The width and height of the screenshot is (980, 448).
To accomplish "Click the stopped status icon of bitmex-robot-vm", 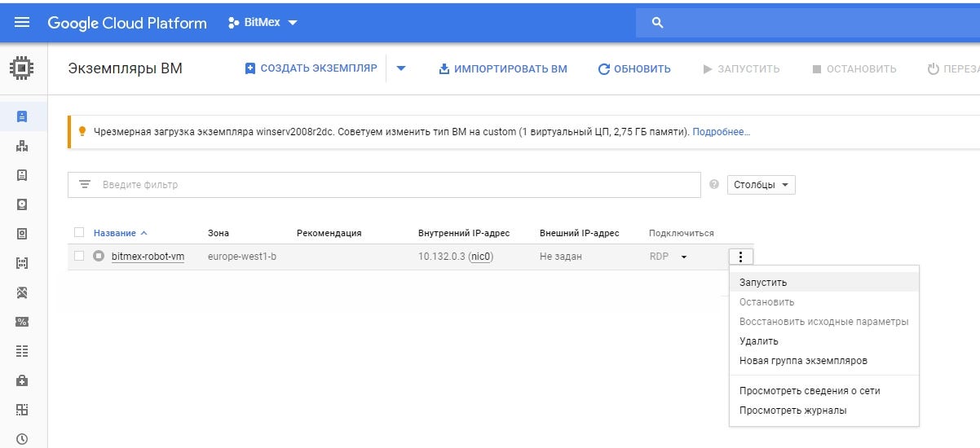I will click(99, 257).
